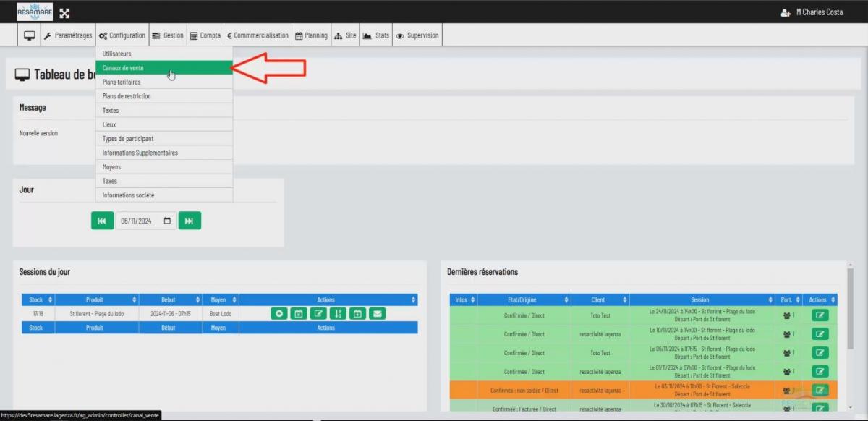Open the Compta menu

(x=205, y=35)
